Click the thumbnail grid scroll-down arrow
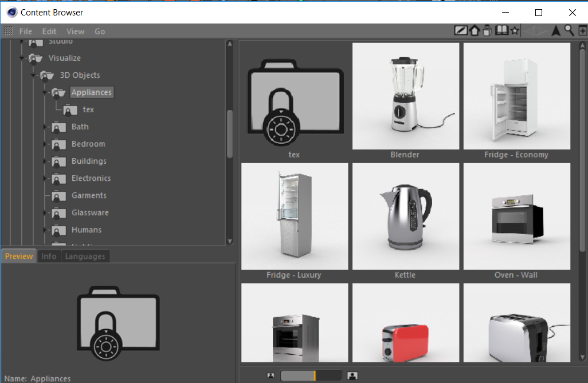Screen dimensions: 588x383 pyautogui.click(x=582, y=357)
